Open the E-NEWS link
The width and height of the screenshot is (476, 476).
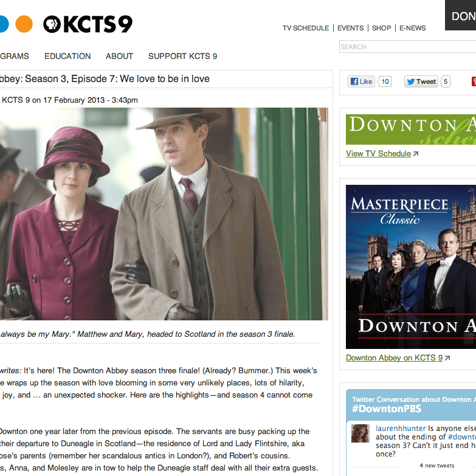click(412, 28)
